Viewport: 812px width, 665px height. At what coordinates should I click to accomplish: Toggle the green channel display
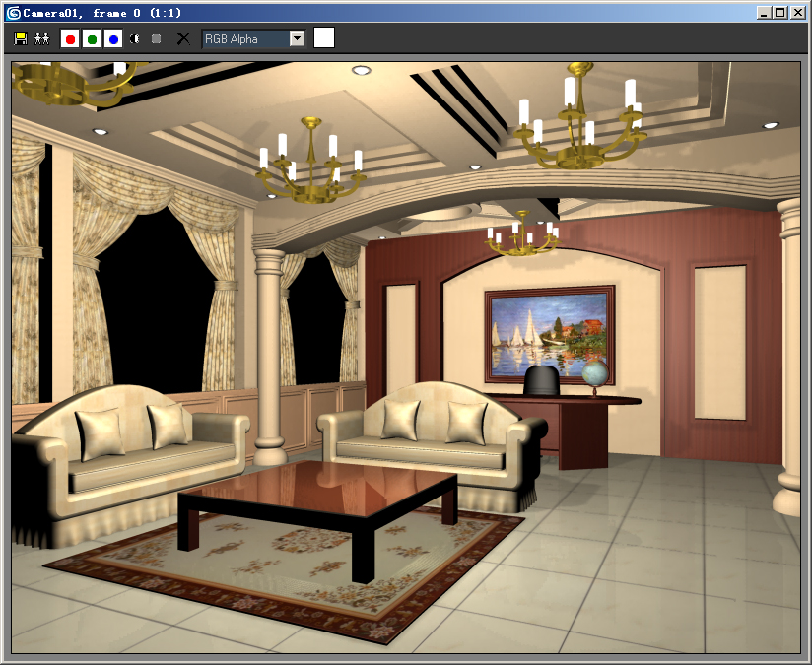click(92, 38)
